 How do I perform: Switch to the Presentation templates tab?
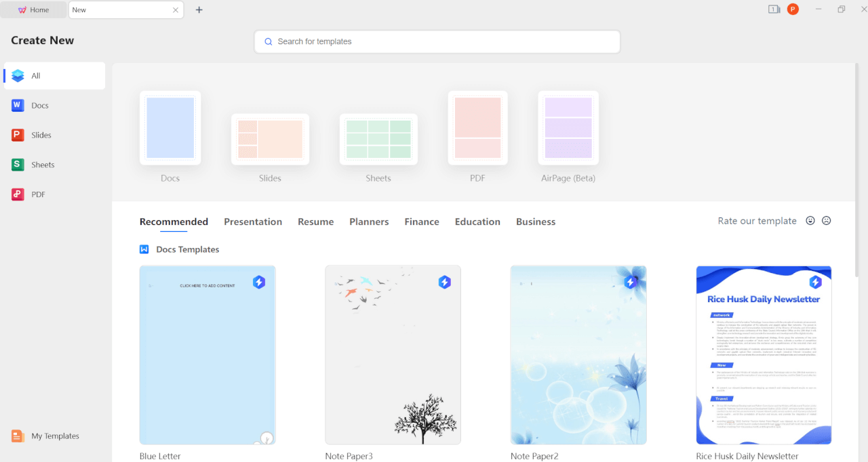pyautogui.click(x=253, y=222)
